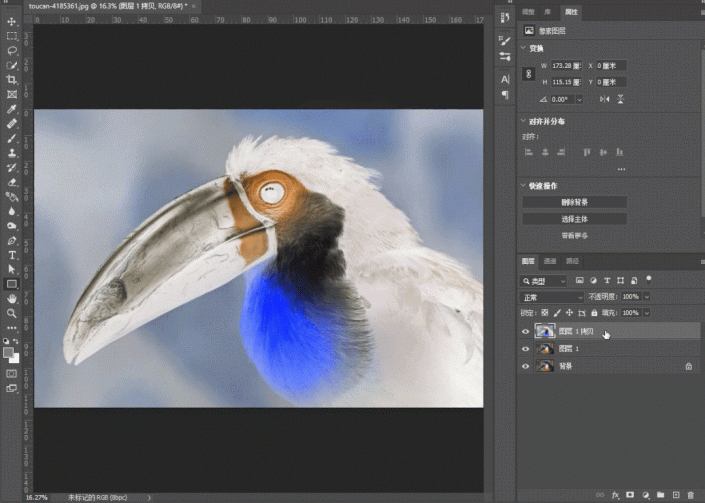
Task: Click the 删除背景 button
Action: coord(574,202)
